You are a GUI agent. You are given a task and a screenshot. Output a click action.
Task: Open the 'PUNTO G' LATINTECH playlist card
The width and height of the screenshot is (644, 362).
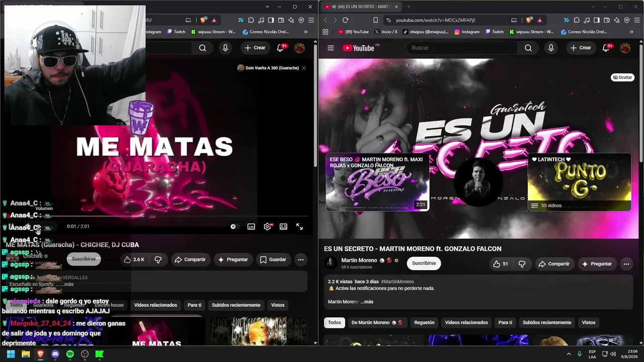coord(579,182)
